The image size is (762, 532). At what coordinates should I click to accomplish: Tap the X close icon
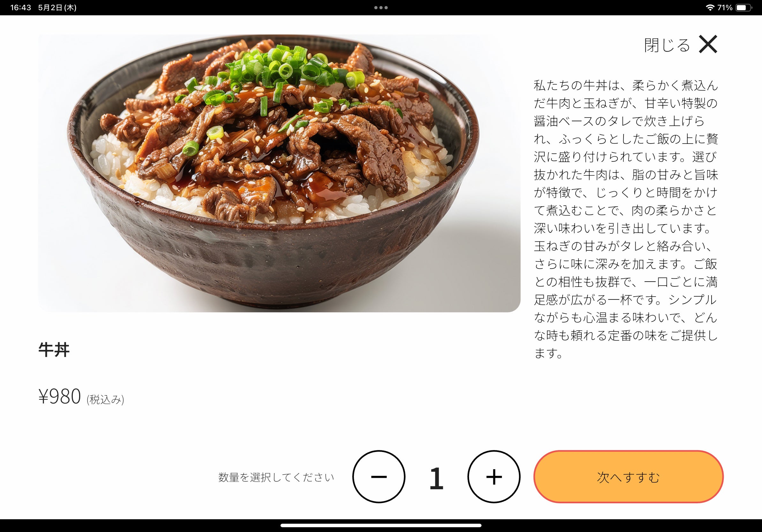pos(708,44)
